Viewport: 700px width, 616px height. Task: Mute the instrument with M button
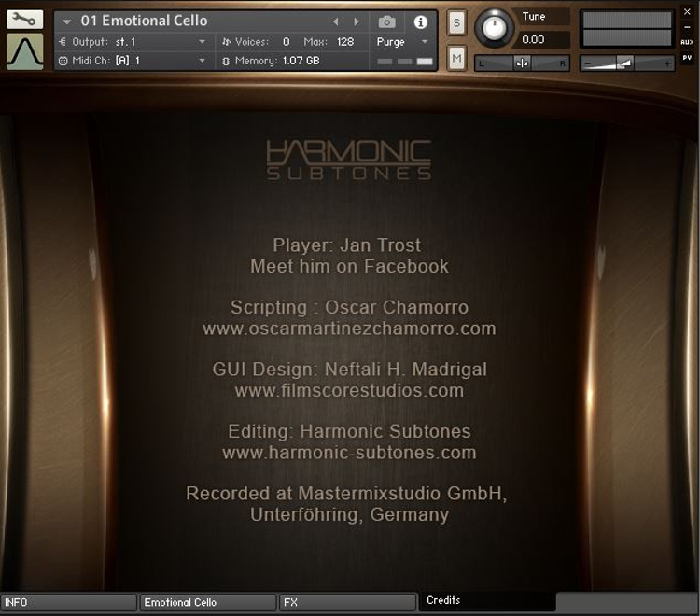[456, 58]
